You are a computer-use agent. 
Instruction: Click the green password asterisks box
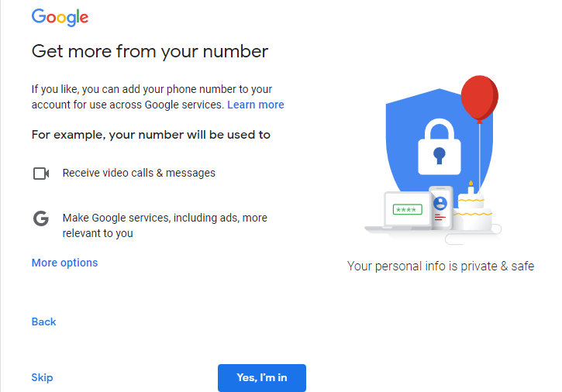coord(408,210)
